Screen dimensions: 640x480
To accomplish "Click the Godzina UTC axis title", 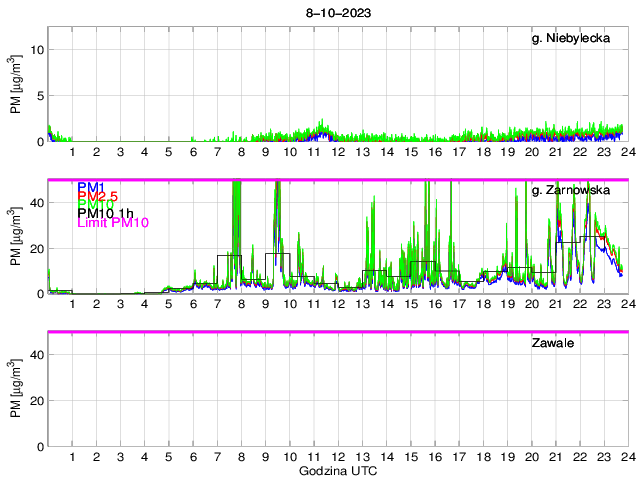I will coord(337,470).
